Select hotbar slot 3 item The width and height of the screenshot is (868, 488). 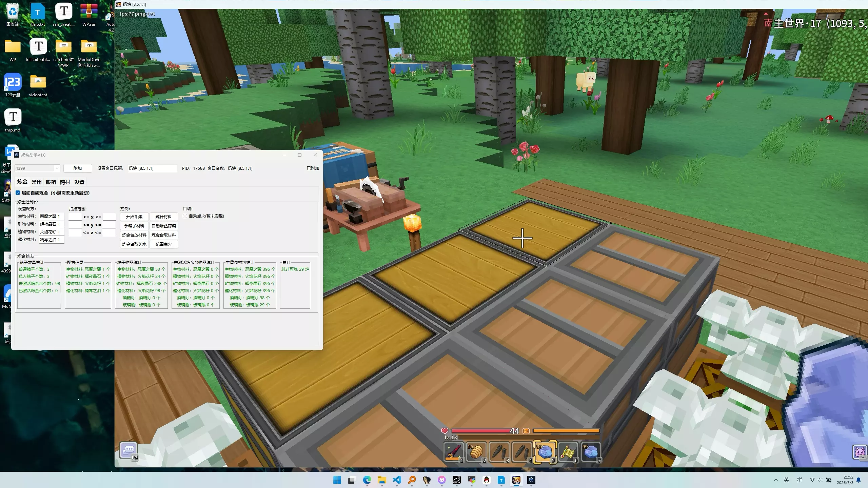pyautogui.click(x=499, y=452)
